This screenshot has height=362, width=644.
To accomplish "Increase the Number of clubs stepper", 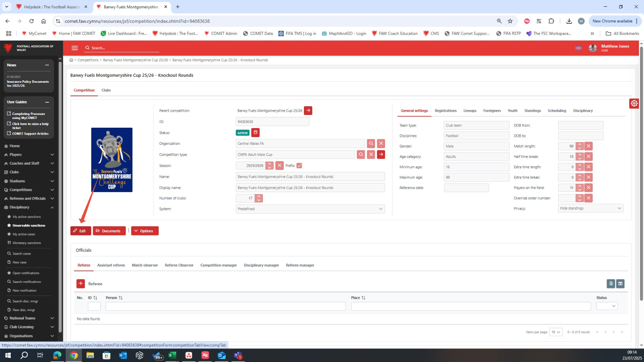I will click(259, 196).
